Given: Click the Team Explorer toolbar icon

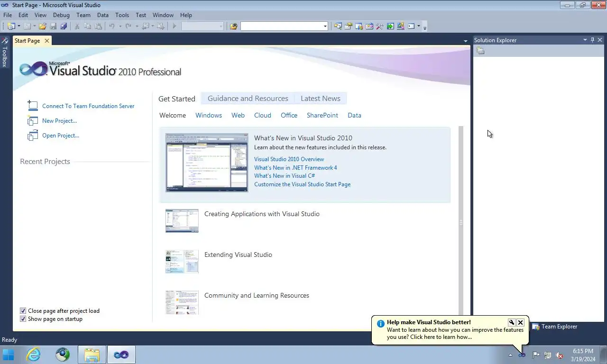Looking at the screenshot, I should 359,27.
